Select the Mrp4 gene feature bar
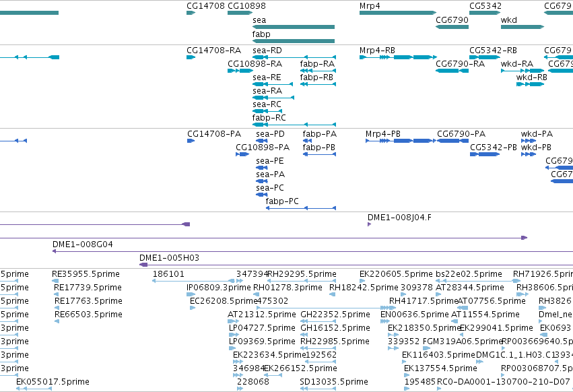 pyautogui.click(x=398, y=13)
